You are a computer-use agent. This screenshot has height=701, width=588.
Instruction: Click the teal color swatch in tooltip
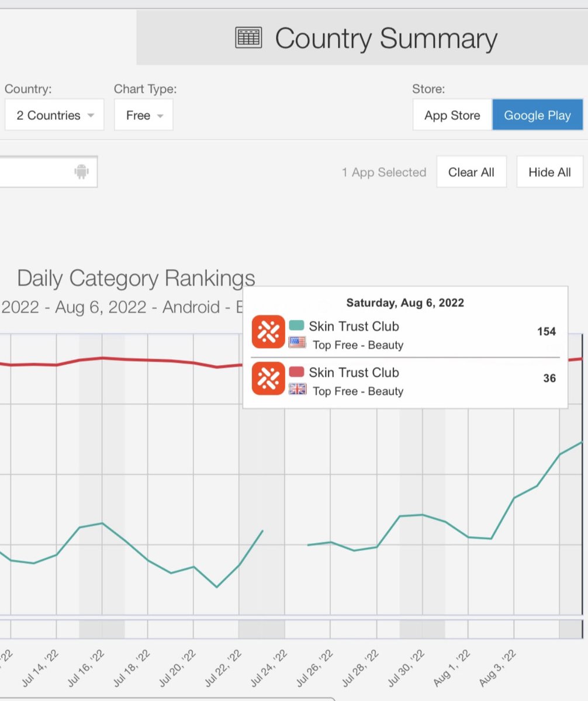click(x=297, y=325)
